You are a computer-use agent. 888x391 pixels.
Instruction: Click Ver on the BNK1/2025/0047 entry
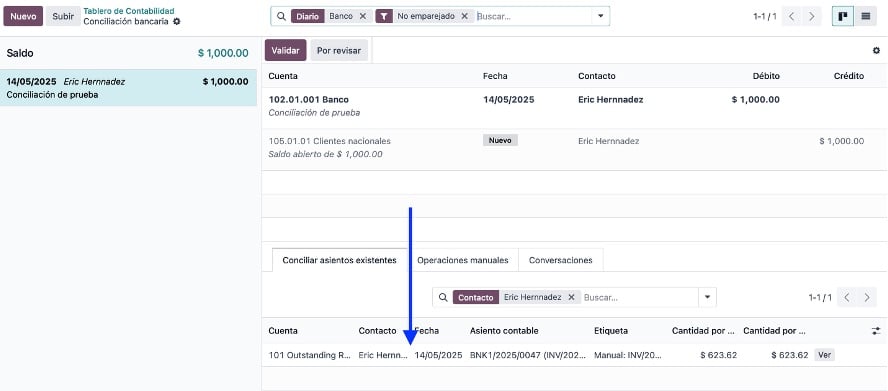(x=825, y=355)
